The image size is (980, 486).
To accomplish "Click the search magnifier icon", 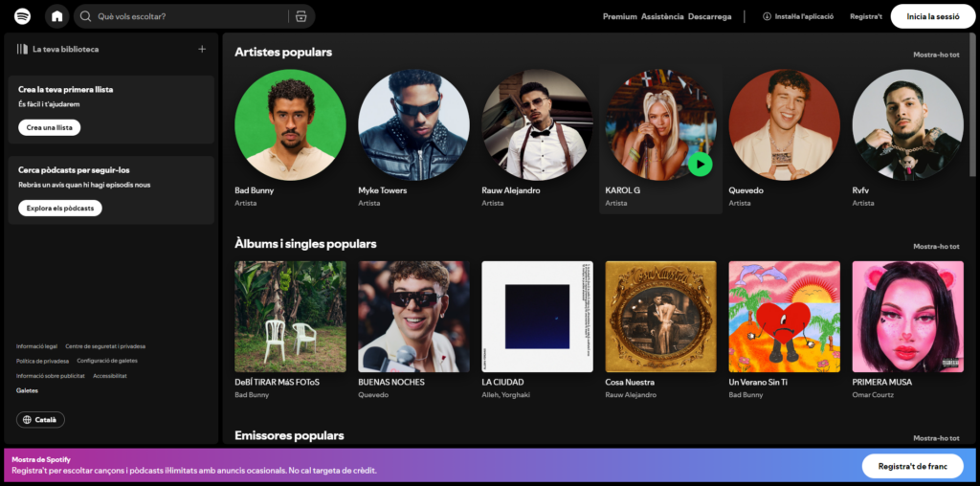I will point(86,16).
